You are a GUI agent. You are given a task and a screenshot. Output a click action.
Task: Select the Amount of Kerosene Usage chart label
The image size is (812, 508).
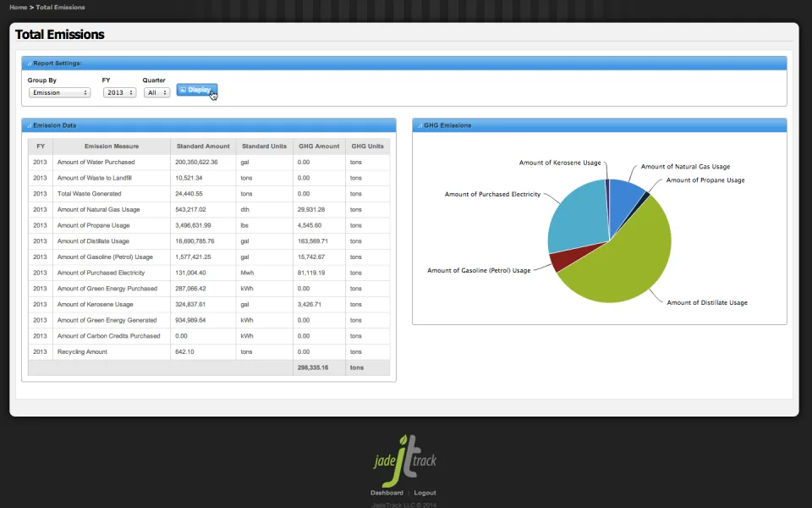560,163
